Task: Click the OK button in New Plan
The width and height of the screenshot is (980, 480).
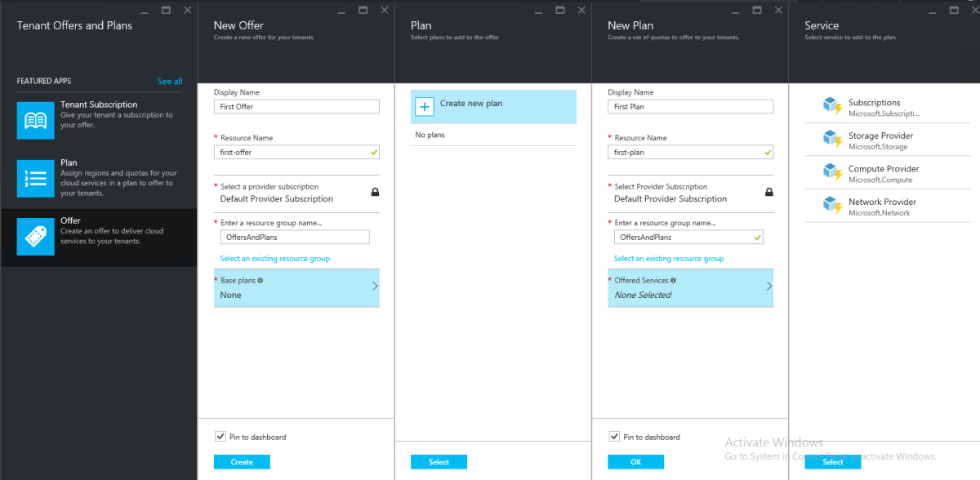Action: [635, 462]
